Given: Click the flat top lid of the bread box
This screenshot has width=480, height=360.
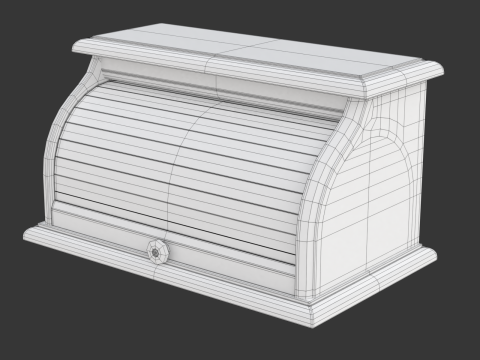Looking at the screenshot, I should coord(257,60).
